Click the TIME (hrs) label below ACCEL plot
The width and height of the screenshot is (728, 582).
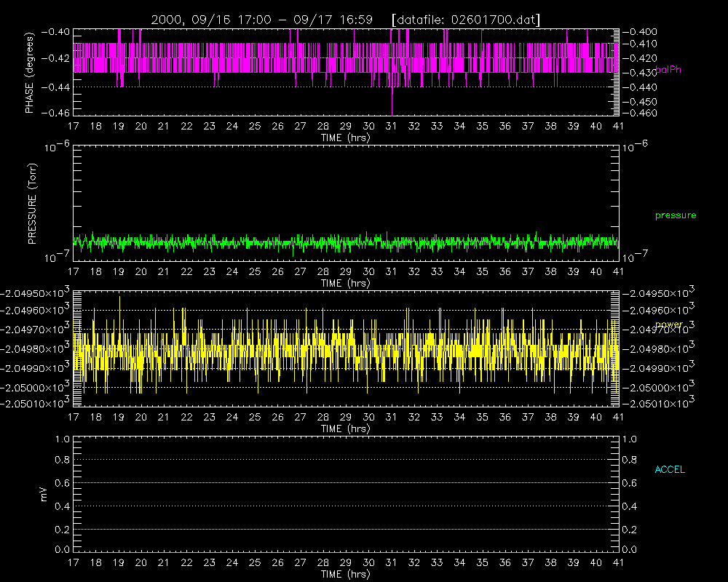[x=346, y=575]
